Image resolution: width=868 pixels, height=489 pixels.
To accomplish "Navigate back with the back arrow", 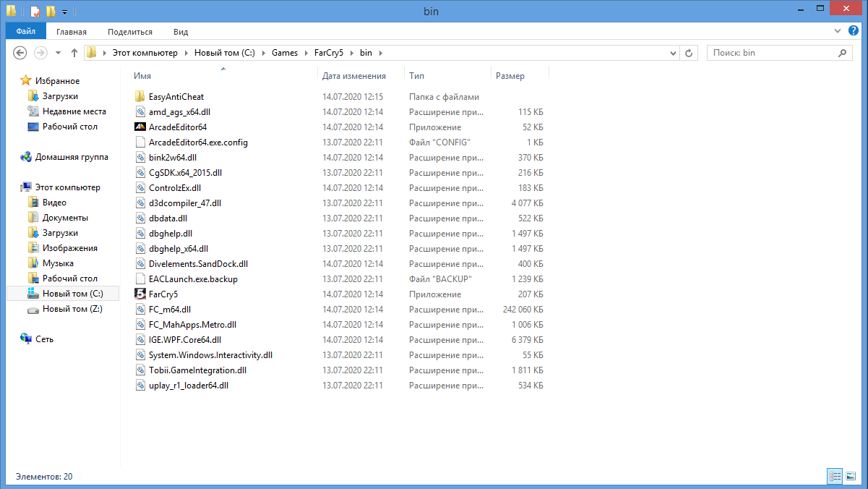I will pos(20,53).
